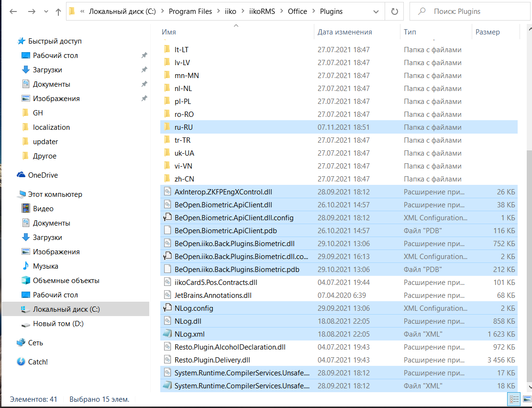Click the Program Files breadcrumb
Viewport: 532px width, 408px height.
click(x=190, y=11)
